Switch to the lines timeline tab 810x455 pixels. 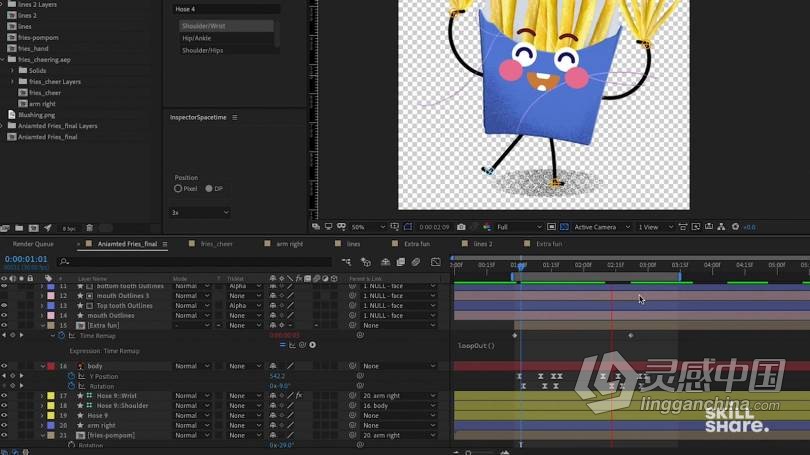(x=353, y=244)
